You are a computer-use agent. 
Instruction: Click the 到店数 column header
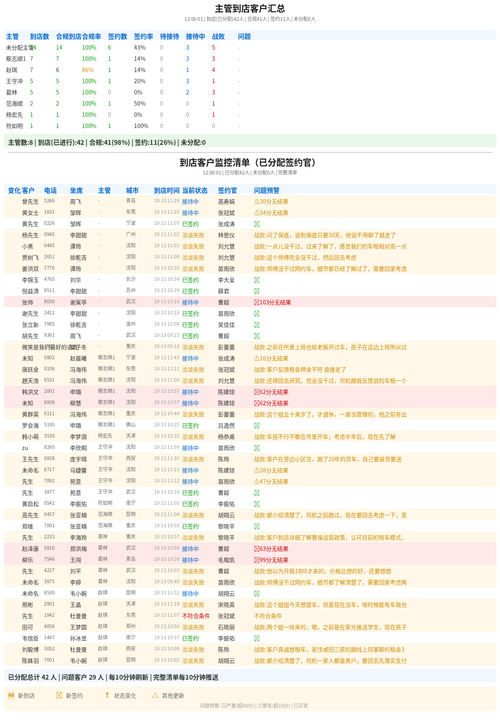[x=39, y=36]
